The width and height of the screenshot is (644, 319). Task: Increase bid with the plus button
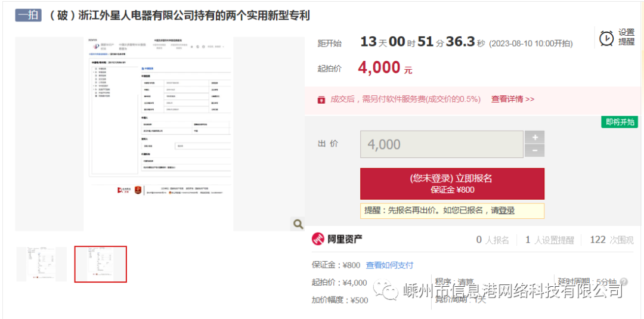click(x=534, y=137)
